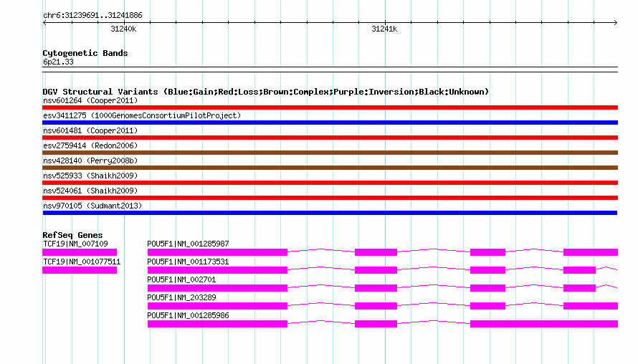Click the brown bar of nsv428140
Viewport: 638px width, 364px height.
coord(330,168)
